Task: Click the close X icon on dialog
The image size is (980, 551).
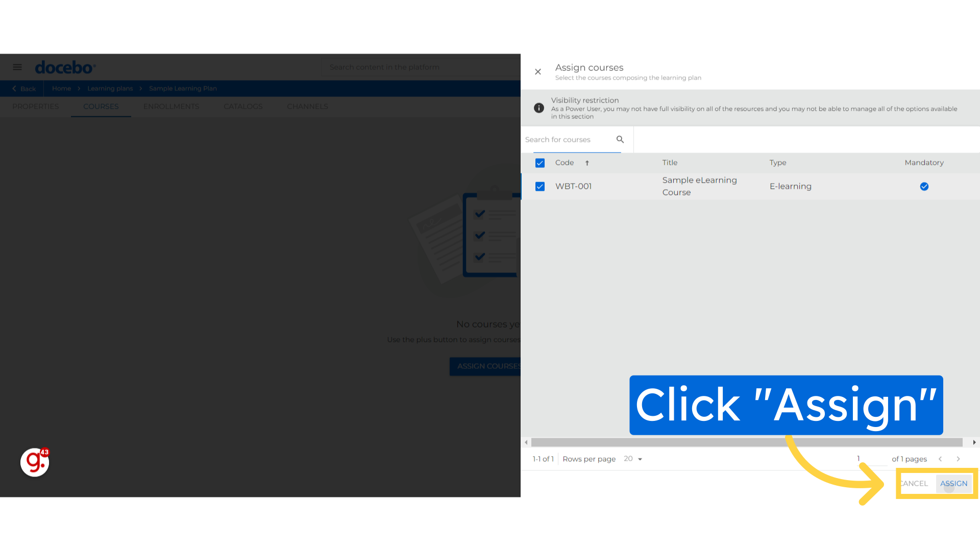Action: tap(538, 71)
